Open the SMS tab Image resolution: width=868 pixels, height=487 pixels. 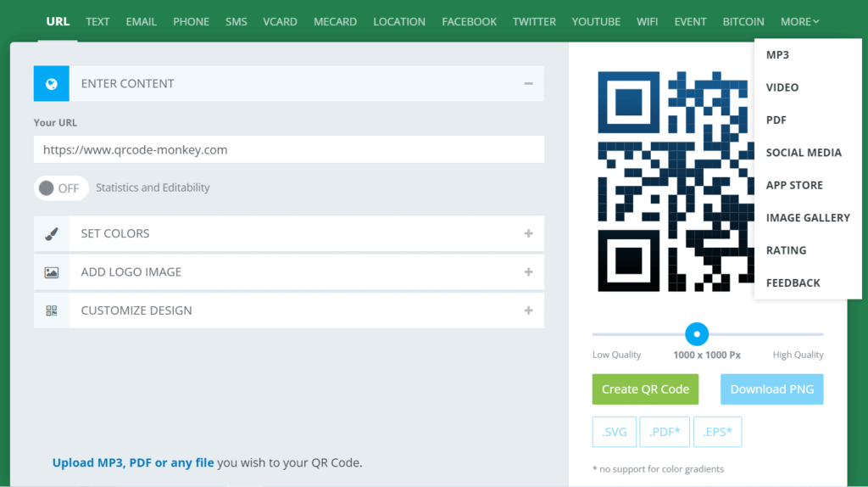click(236, 21)
